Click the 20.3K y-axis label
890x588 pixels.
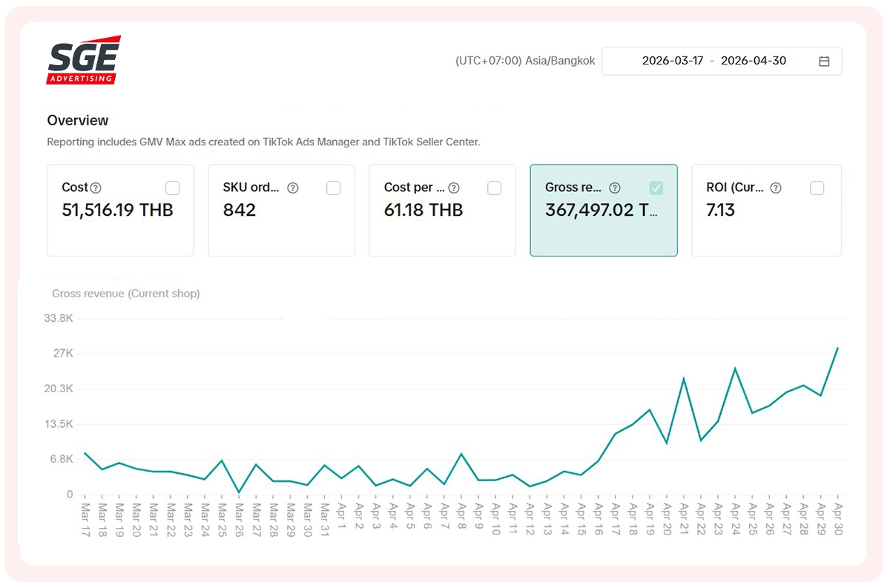59,389
